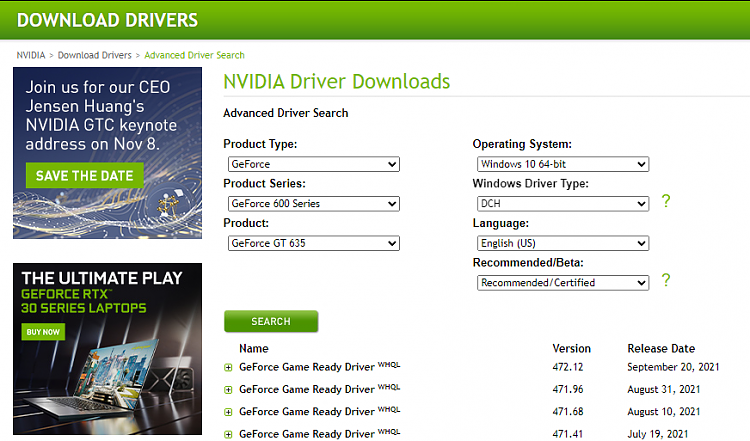Click release date August 31, 2021

[x=663, y=389]
